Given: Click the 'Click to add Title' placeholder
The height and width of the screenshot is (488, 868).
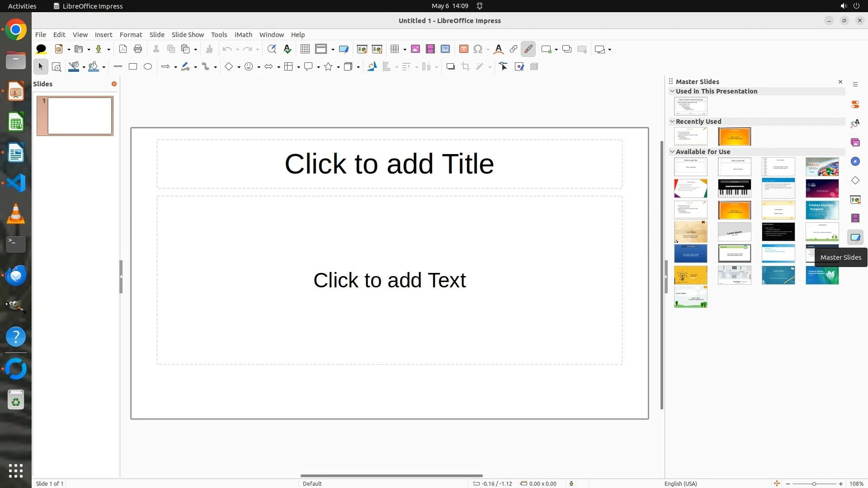Looking at the screenshot, I should coord(389,164).
